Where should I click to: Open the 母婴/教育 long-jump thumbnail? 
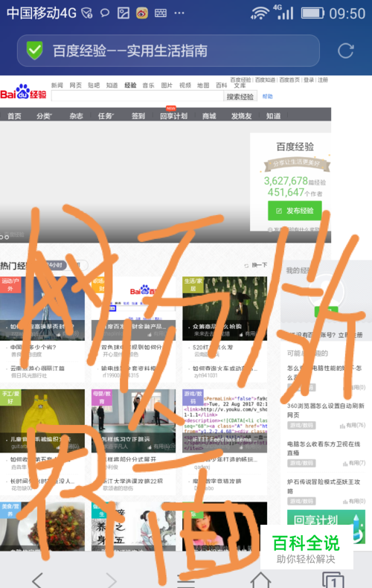tap(133, 421)
